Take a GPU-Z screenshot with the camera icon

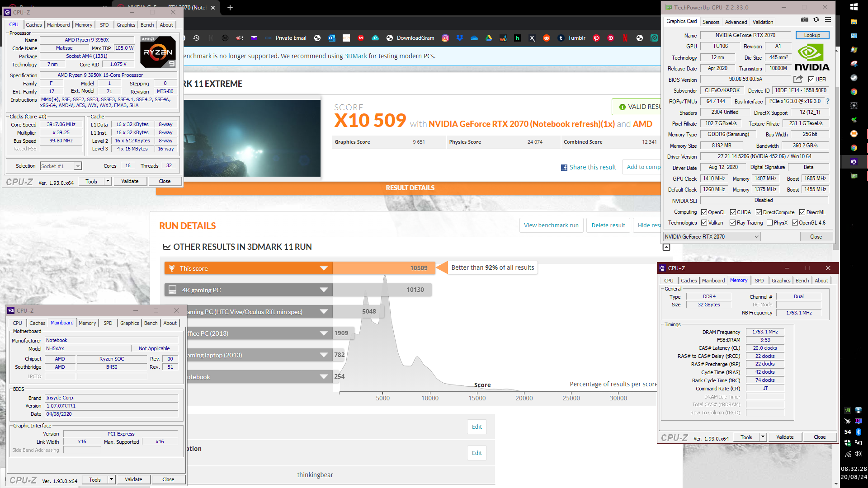(x=805, y=20)
